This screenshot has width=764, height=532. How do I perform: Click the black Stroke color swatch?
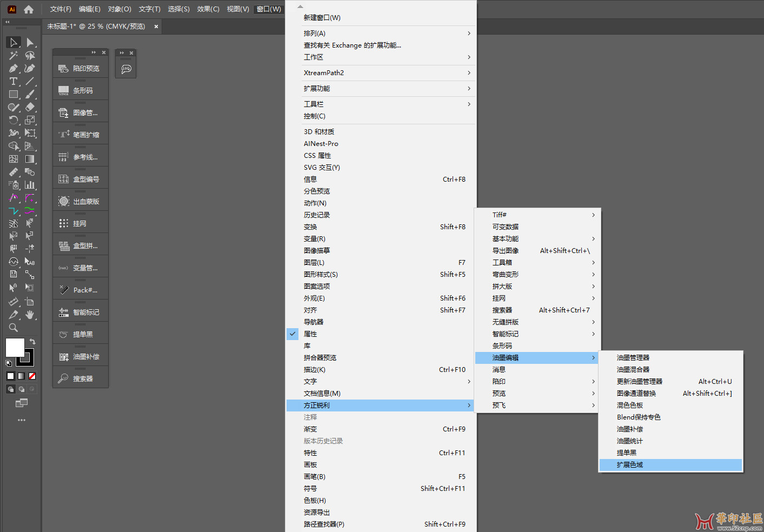tap(26, 358)
